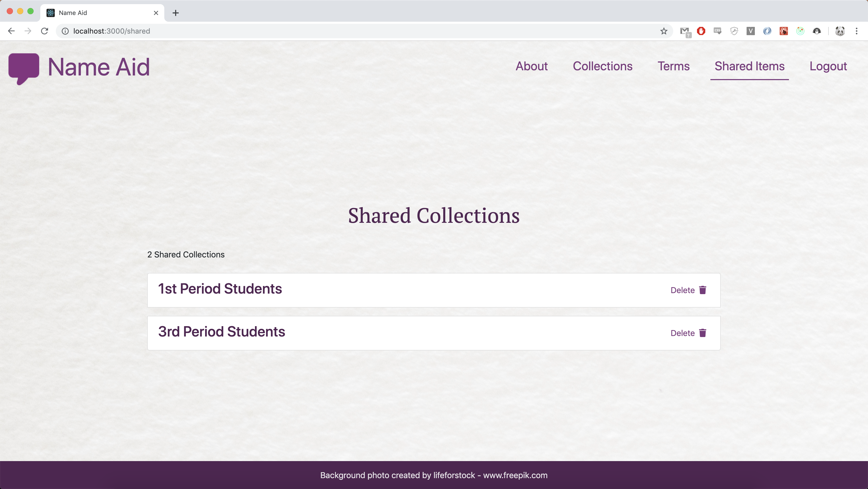This screenshot has width=868, height=489.
Task: Open the red stop-hand extension icon
Action: pos(701,31)
